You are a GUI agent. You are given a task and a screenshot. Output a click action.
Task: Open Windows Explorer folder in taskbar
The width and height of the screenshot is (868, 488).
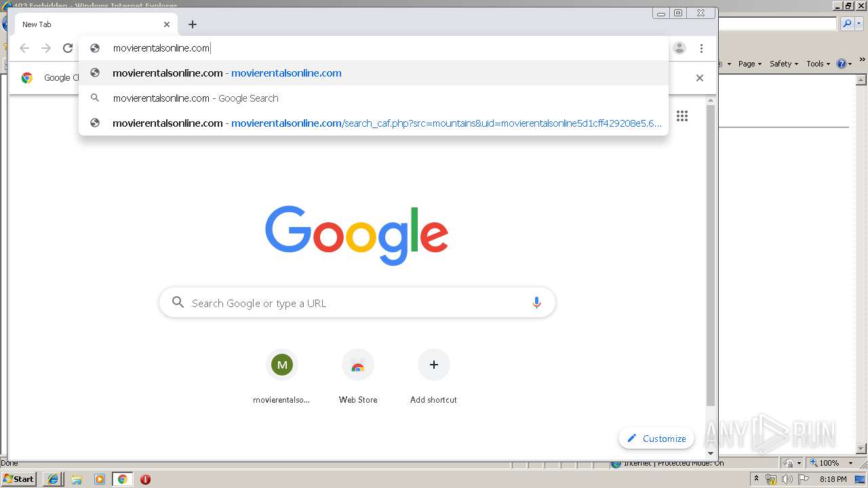point(77,479)
